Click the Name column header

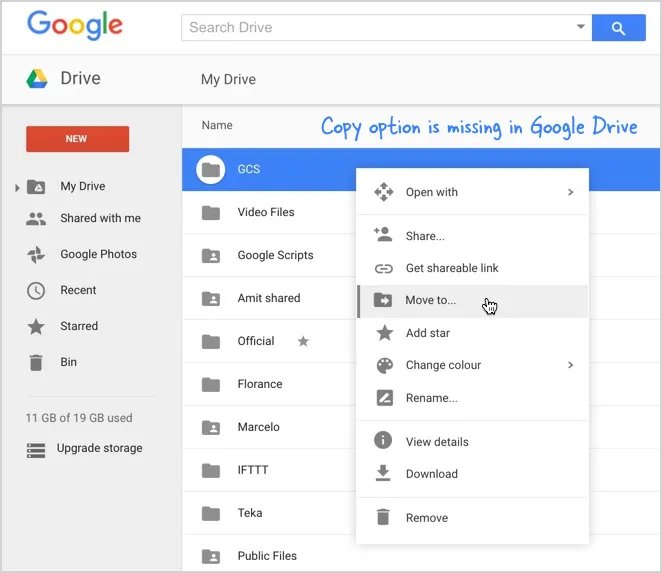click(x=217, y=126)
